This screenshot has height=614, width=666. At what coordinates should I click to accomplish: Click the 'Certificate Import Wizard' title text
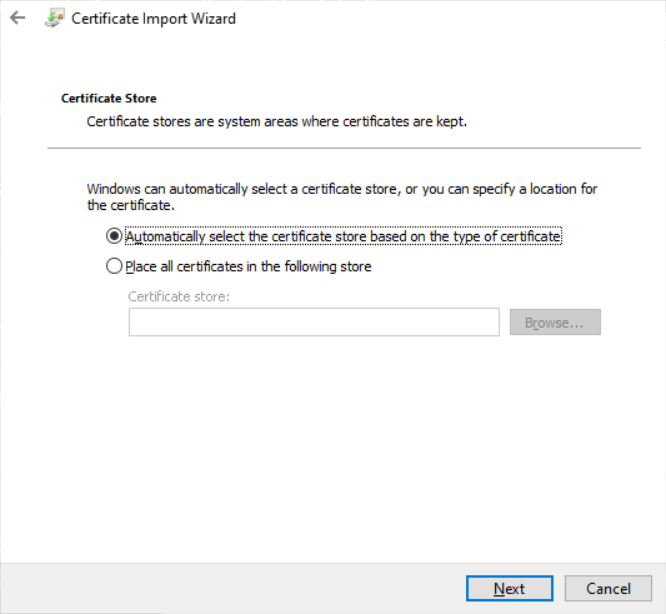(153, 18)
